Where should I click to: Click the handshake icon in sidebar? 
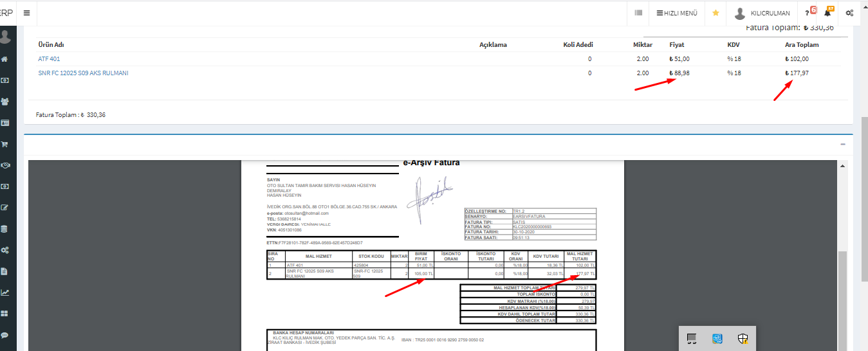pos(5,165)
